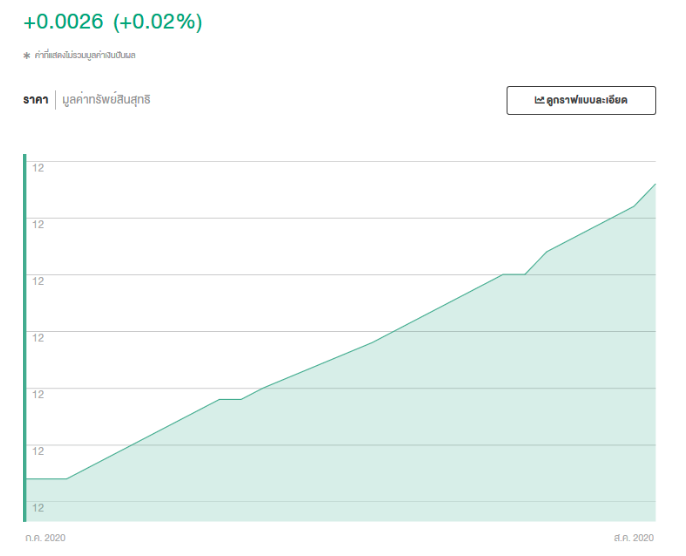686x556 pixels.
Task: Click the fourth 12 y-axis label from top
Action: 38,338
